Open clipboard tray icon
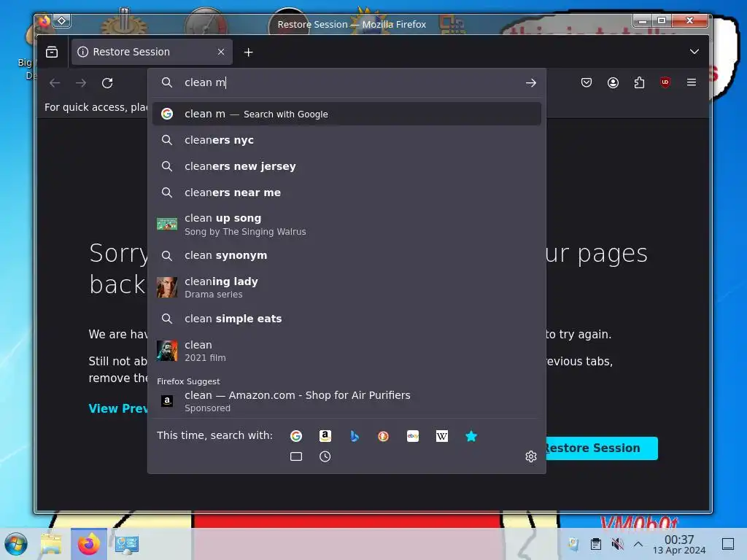The width and height of the screenshot is (747, 560). [x=595, y=544]
